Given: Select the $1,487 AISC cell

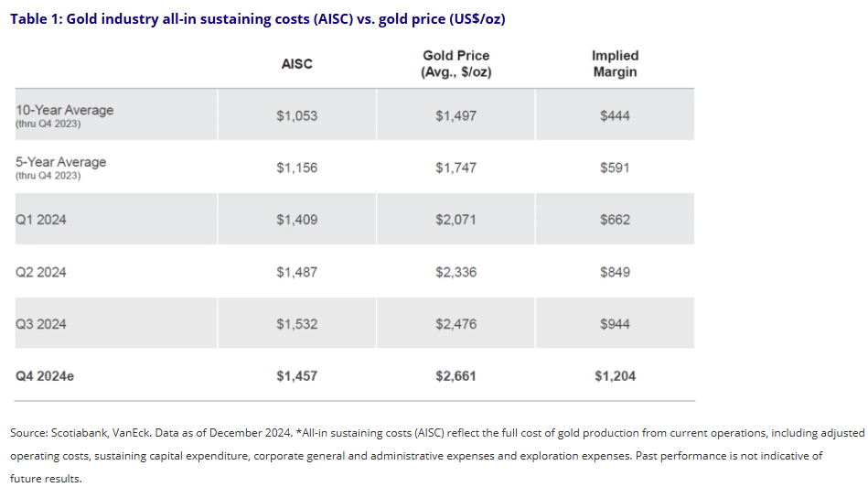Looking at the screenshot, I should tap(296, 272).
